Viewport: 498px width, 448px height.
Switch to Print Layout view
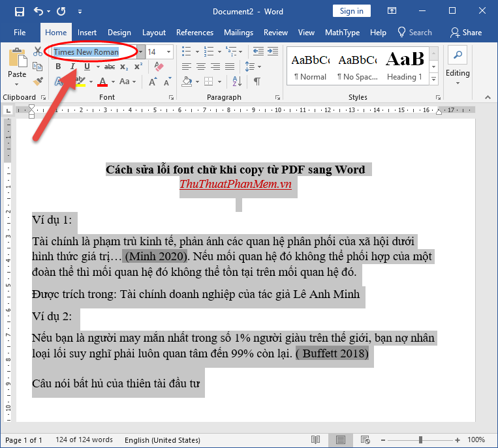click(341, 440)
